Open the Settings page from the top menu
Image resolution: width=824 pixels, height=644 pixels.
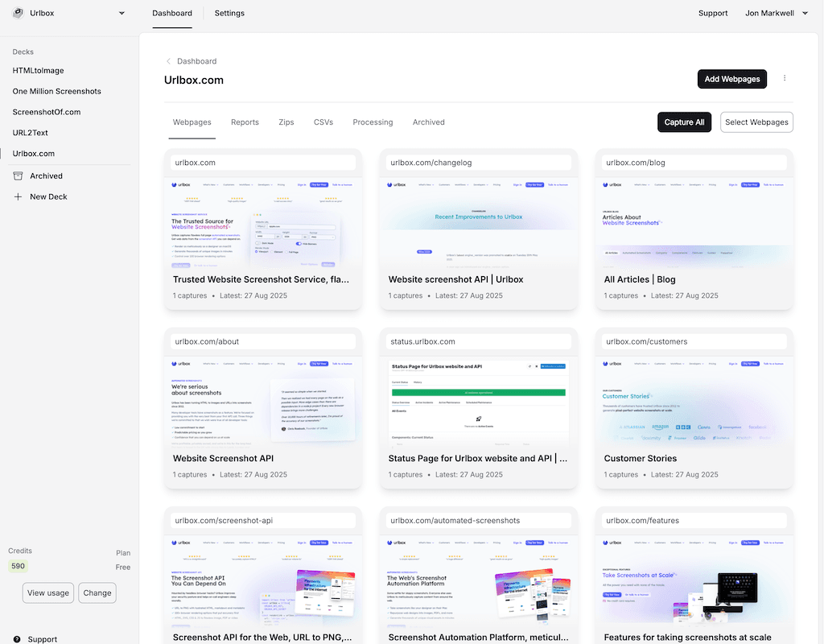(x=229, y=13)
